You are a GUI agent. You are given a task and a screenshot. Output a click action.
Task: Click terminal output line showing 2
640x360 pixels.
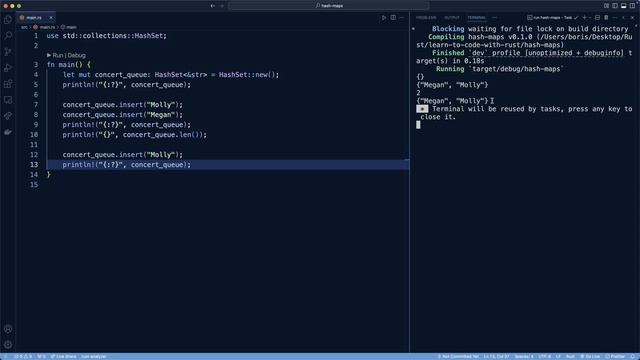(x=418, y=93)
